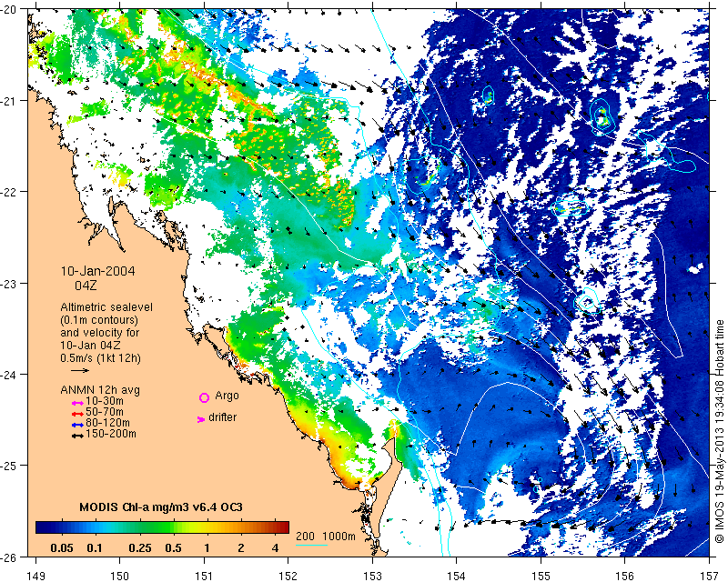Click the longitude axis label '149'
Screen dimensions: 728x582
(35, 576)
